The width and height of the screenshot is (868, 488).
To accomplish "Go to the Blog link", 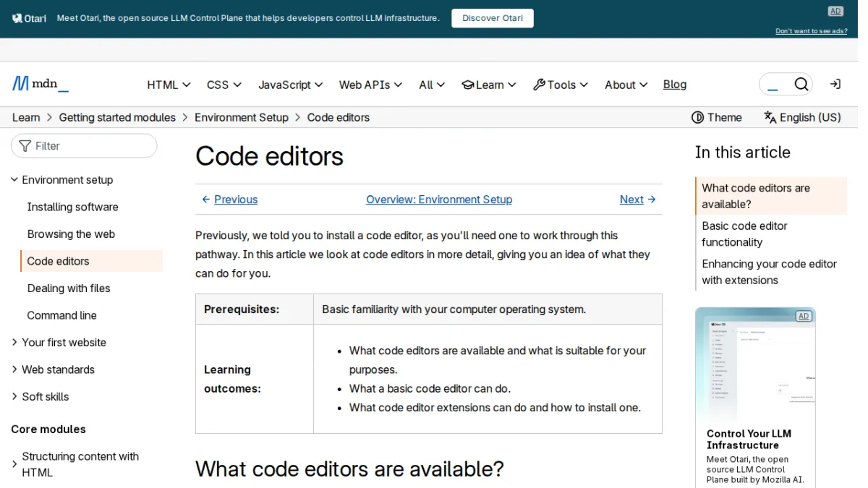I will [675, 85].
